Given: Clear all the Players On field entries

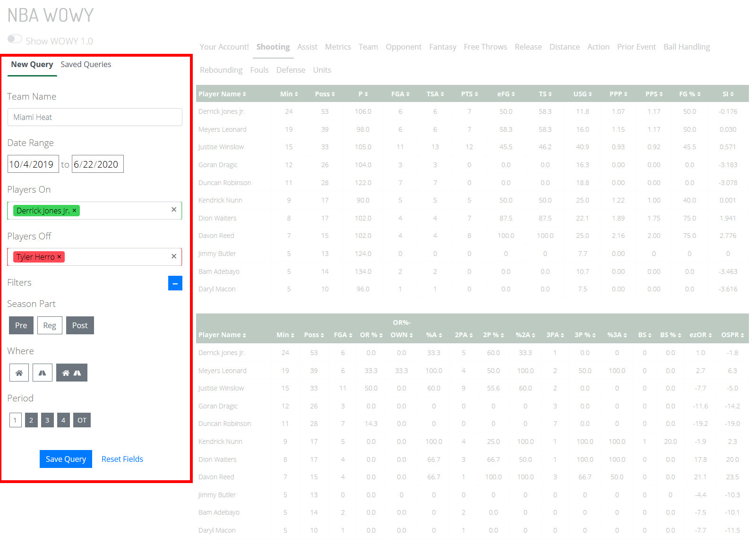Looking at the screenshot, I should click(x=174, y=210).
